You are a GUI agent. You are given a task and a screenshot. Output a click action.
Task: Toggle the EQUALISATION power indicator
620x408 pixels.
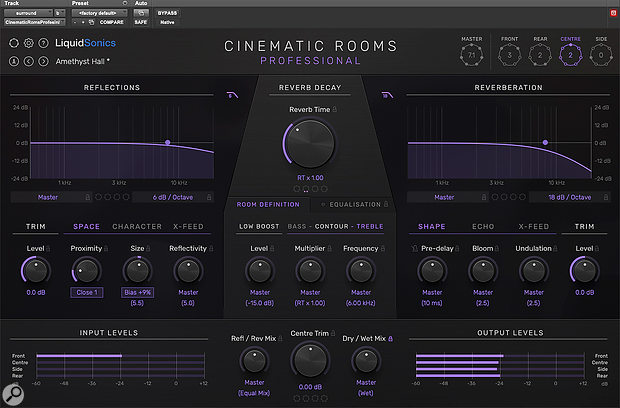coord(323,204)
